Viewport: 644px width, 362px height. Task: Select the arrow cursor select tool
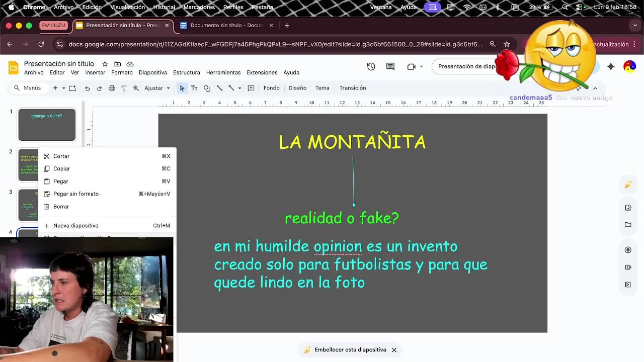tap(182, 88)
